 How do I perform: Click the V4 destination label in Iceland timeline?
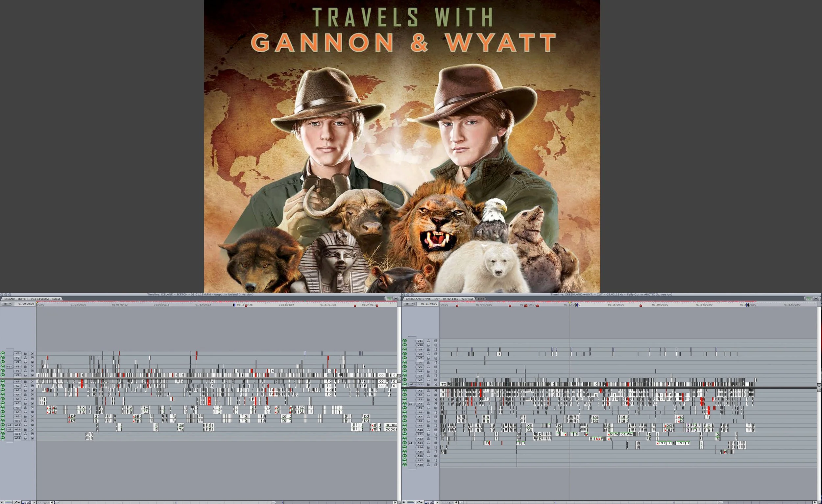tap(18, 362)
